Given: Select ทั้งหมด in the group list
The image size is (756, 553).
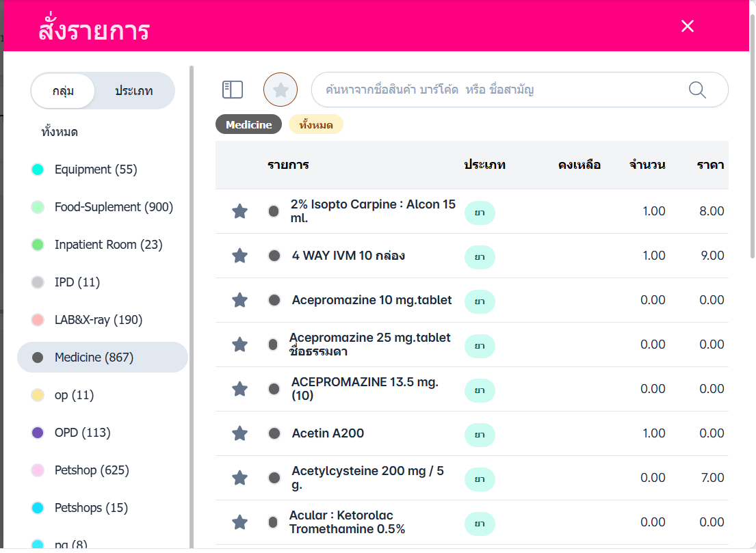Looking at the screenshot, I should 60,132.
